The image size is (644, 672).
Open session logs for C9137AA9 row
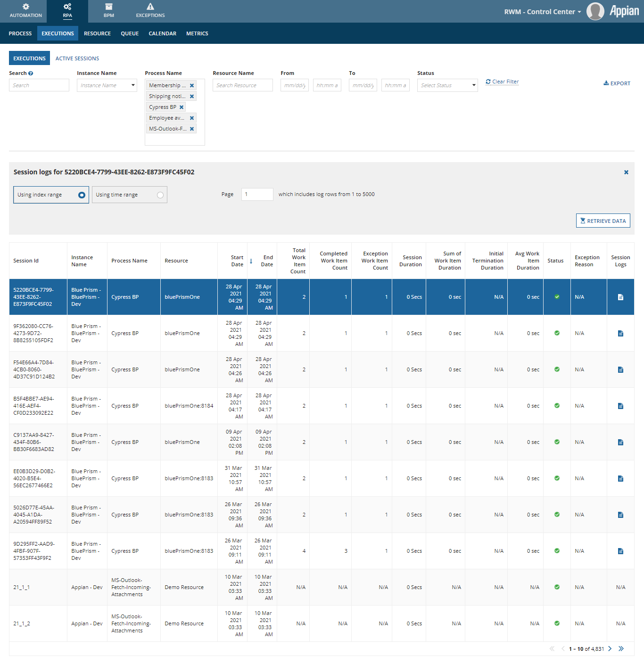tap(620, 442)
